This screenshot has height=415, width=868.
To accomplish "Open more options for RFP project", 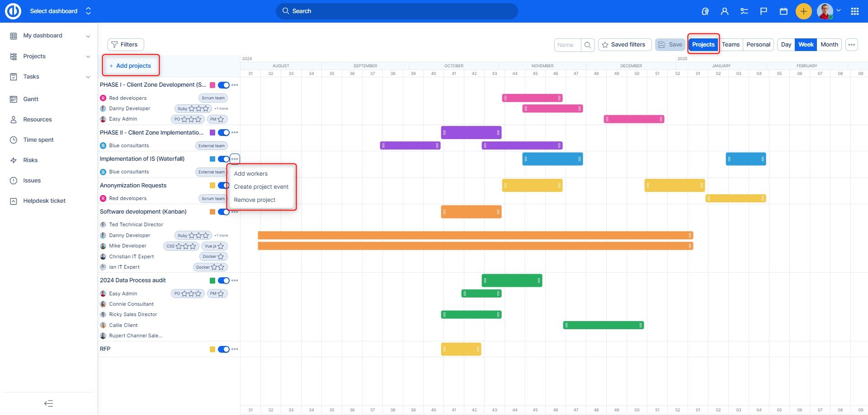I will point(235,349).
